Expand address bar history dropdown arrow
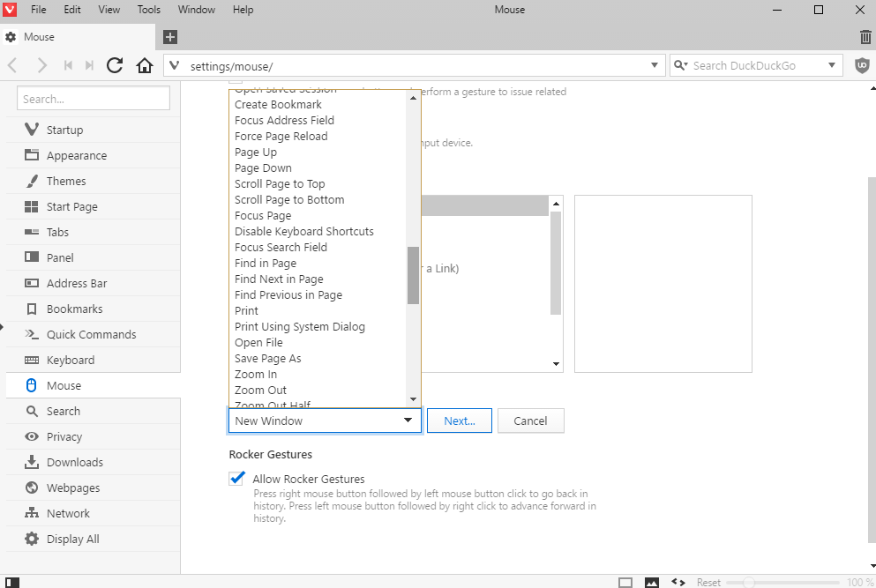 pos(655,65)
